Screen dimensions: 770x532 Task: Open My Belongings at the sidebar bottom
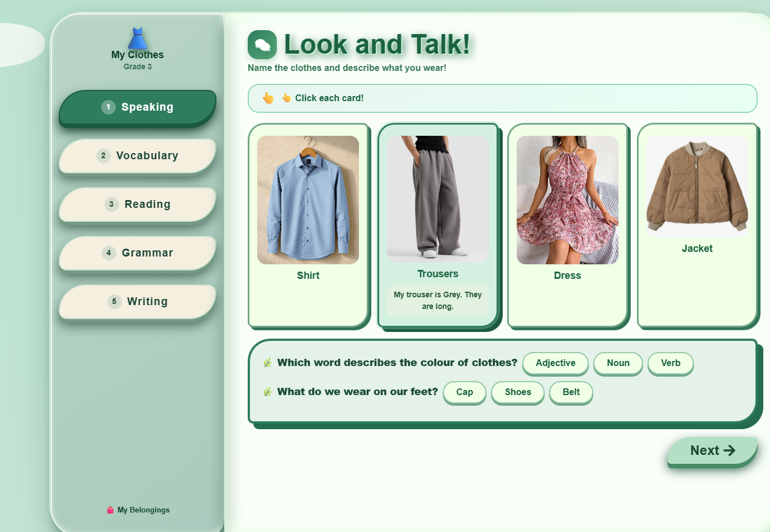[x=137, y=510]
